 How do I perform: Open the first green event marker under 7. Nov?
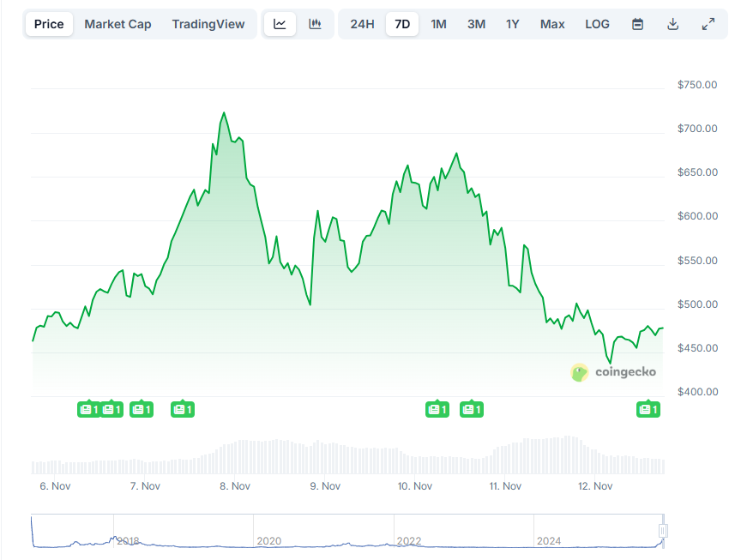click(142, 409)
